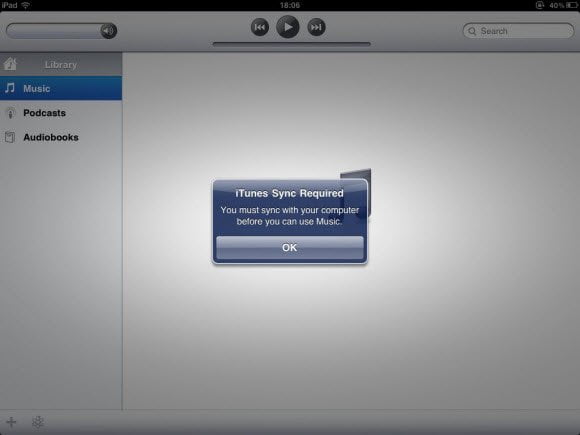
Task: Click the podcast microphone icon
Action: pyautogui.click(x=10, y=113)
